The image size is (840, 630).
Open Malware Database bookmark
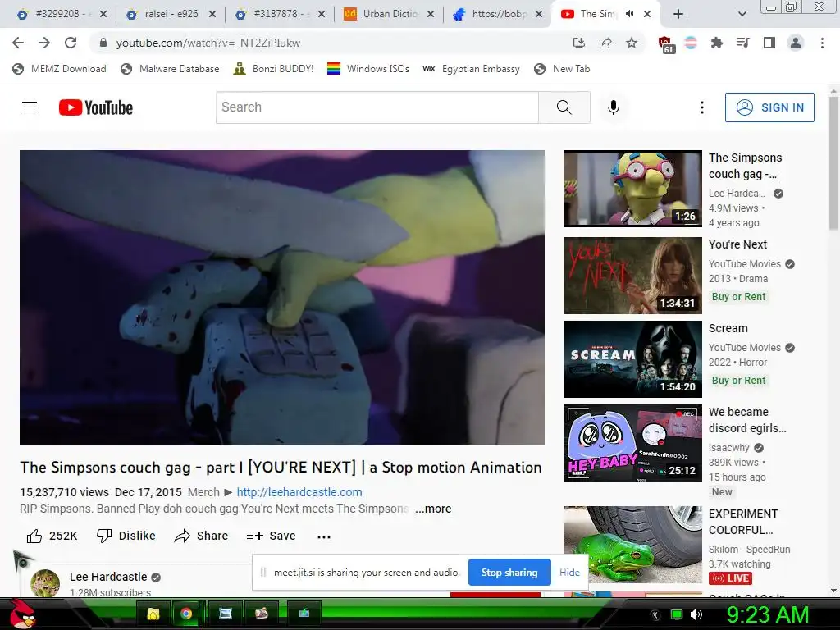170,69
